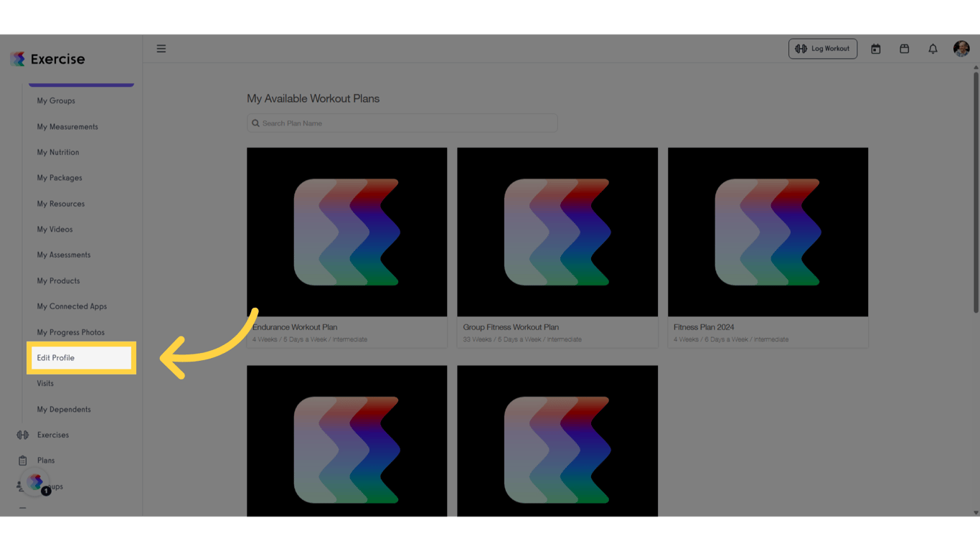Select My Products
The image size is (980, 551).
point(58,281)
